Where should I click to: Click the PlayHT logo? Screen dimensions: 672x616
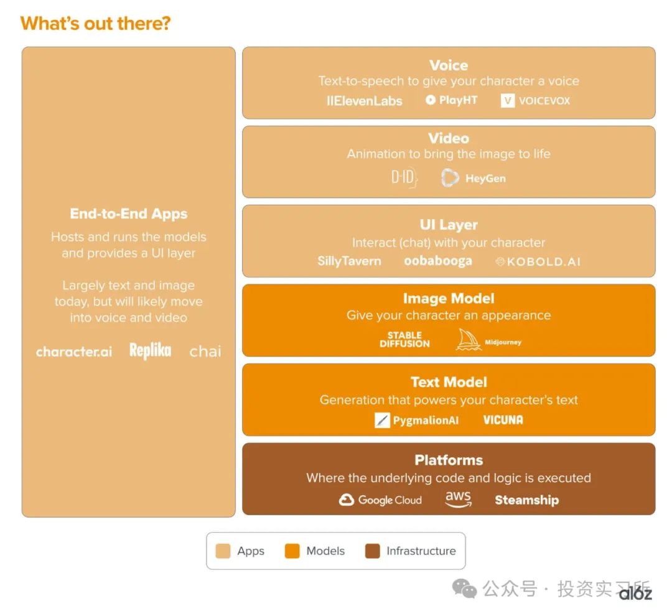(451, 100)
